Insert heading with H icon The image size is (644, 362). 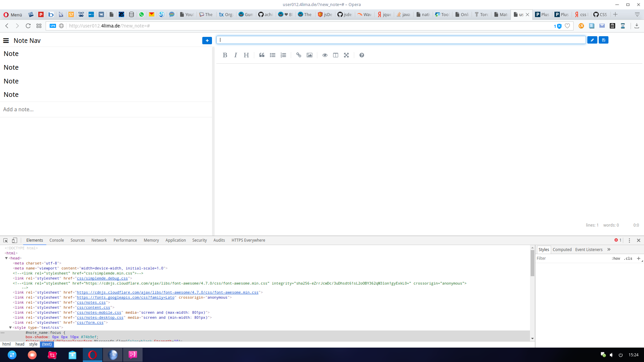point(246,55)
